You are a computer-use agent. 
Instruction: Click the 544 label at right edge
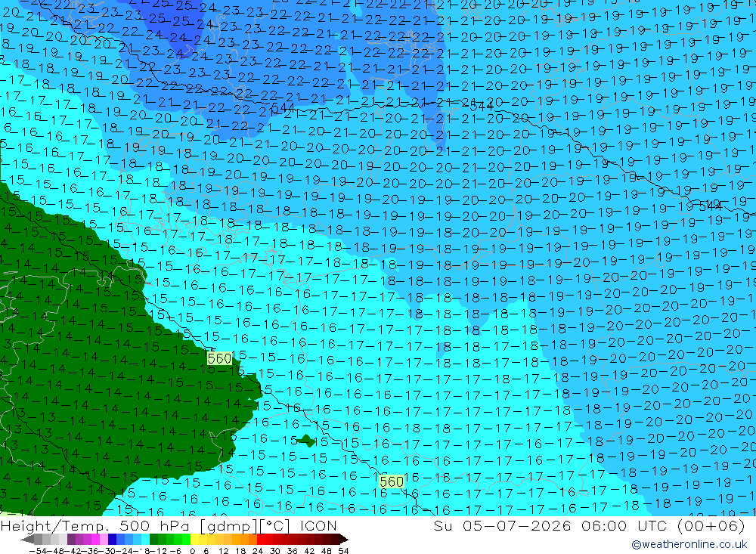(x=710, y=206)
